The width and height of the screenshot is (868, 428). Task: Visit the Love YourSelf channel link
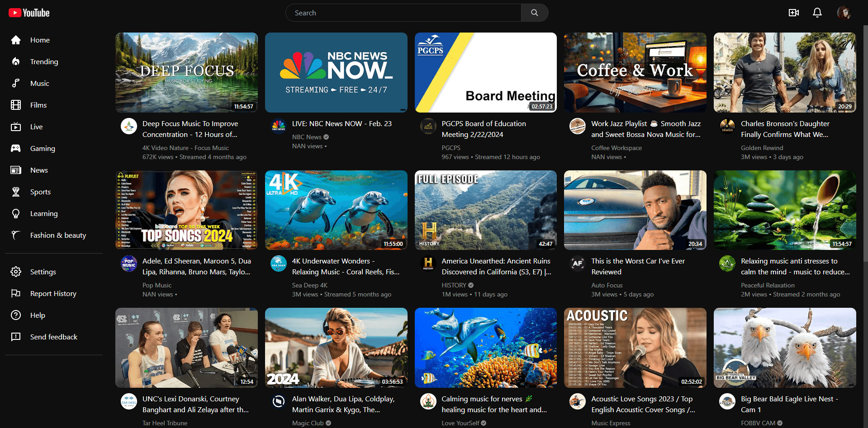click(460, 423)
